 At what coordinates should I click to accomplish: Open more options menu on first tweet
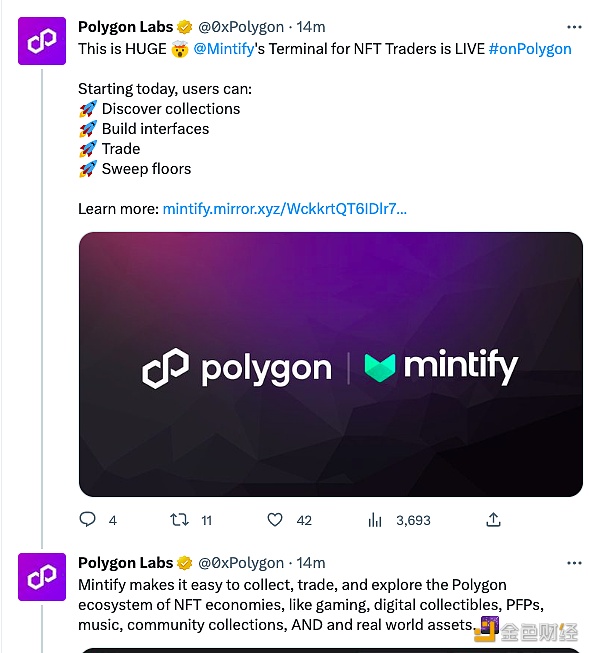tap(574, 27)
